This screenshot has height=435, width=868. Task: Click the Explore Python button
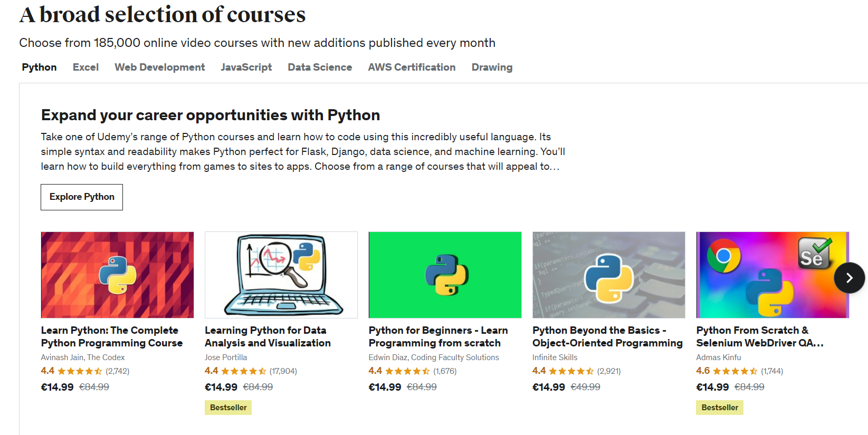(x=82, y=197)
